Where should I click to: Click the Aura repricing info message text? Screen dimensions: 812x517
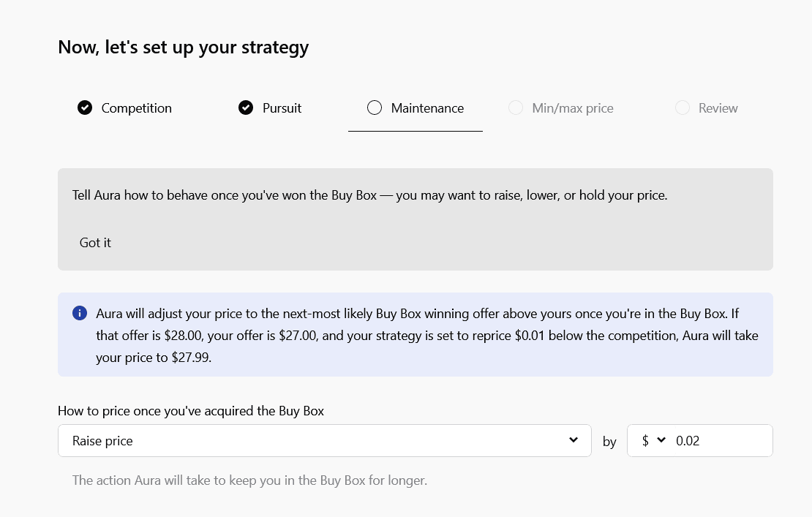point(426,336)
